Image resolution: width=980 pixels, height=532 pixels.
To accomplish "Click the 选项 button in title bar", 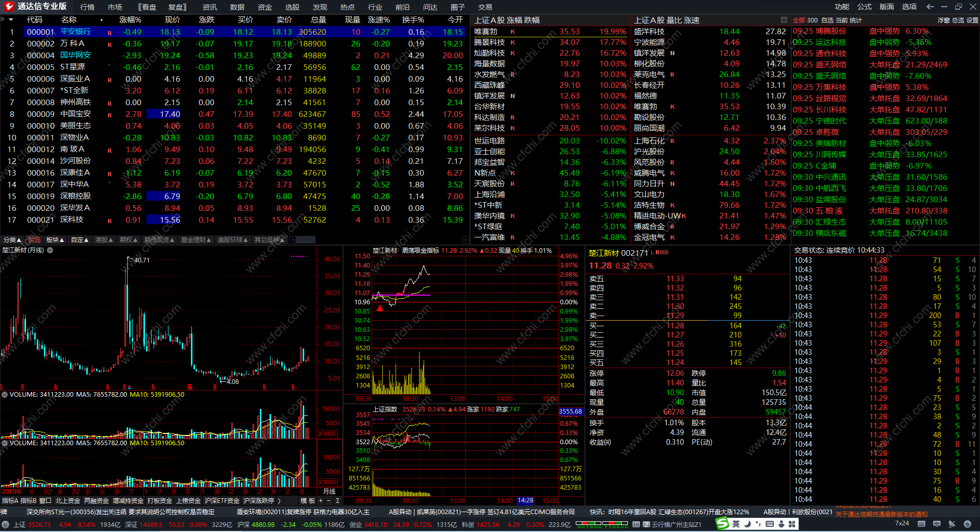I will coord(910,7).
